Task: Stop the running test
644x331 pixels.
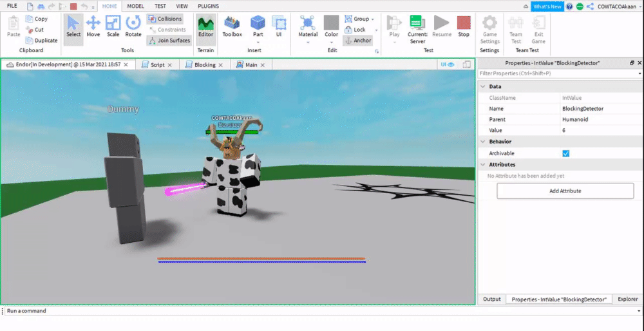Action: [464, 27]
